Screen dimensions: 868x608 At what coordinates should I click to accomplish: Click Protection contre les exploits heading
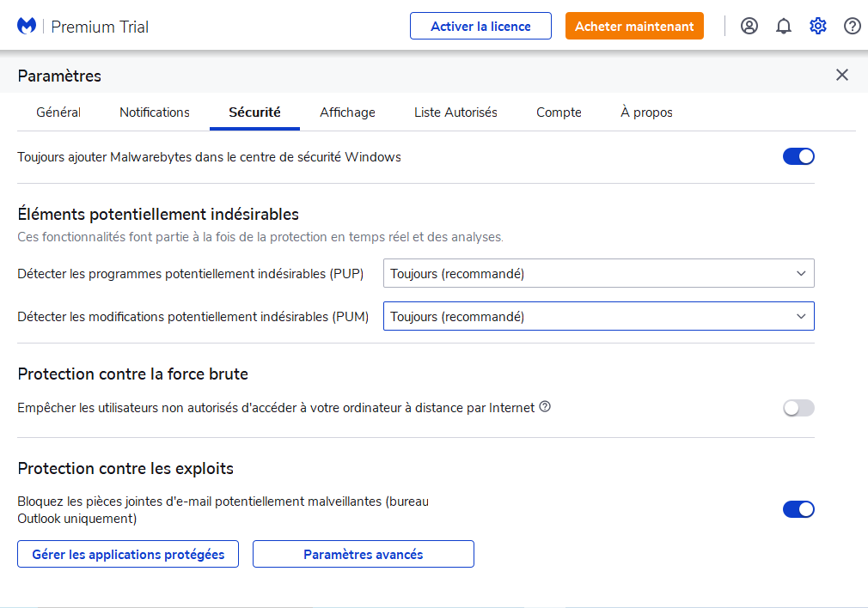tap(125, 469)
